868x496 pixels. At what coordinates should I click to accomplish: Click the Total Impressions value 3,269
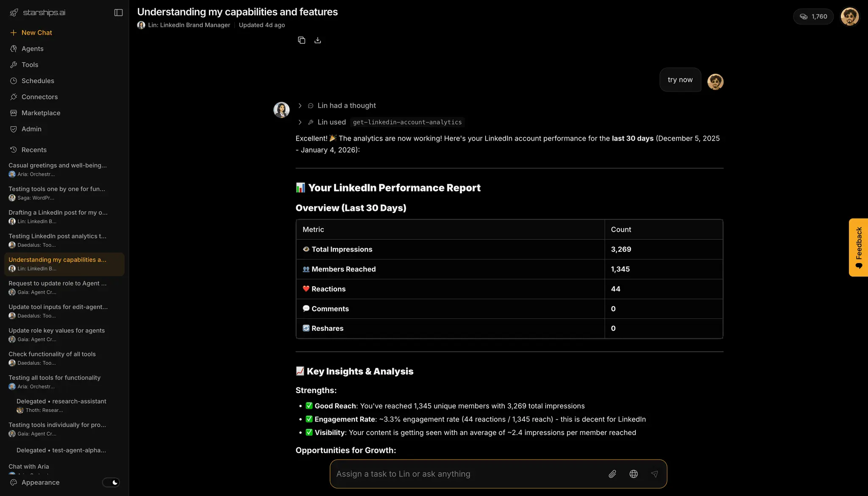coord(621,249)
